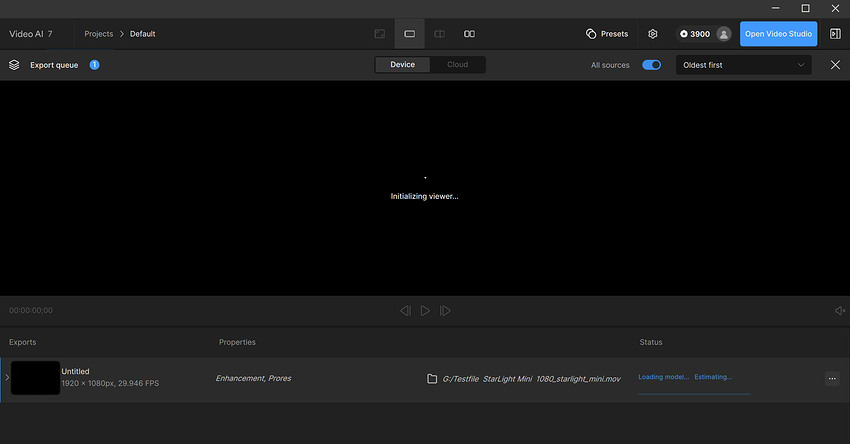Screen dimensions: 850x444
Task: Close the Export queue panel
Action: click(835, 65)
